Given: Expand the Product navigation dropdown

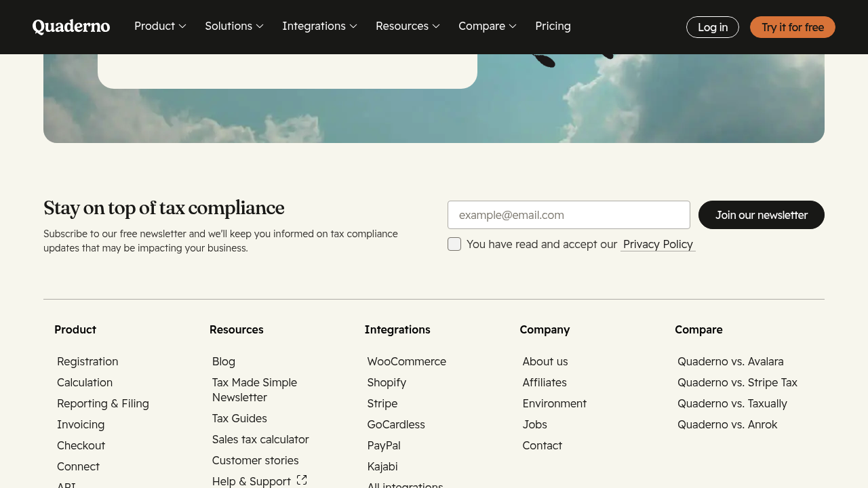Looking at the screenshot, I should pyautogui.click(x=159, y=26).
